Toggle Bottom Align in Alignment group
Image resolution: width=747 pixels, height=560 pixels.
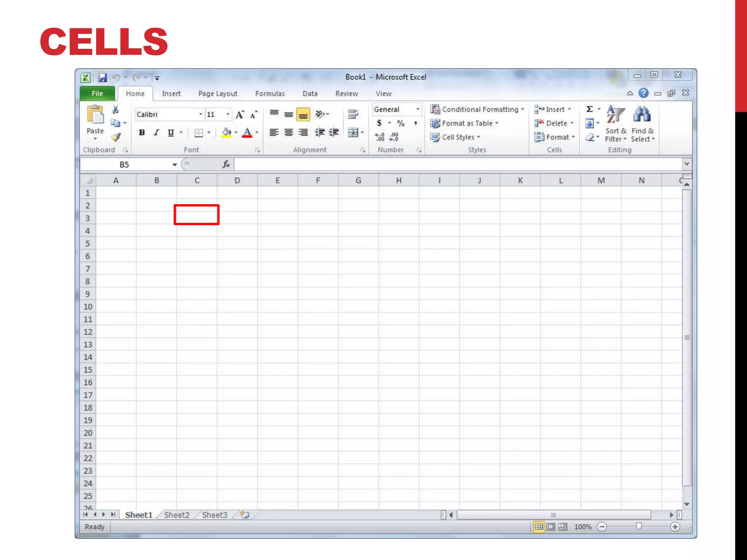point(303,115)
